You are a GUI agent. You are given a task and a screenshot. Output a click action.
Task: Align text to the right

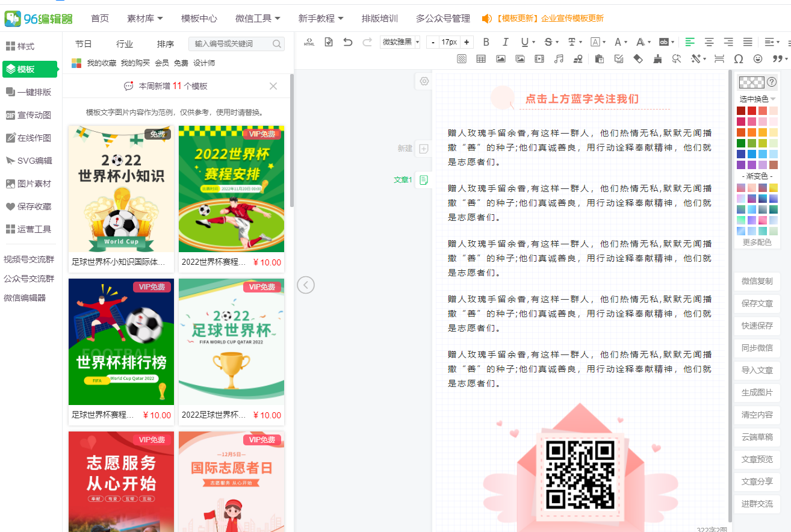pos(728,42)
